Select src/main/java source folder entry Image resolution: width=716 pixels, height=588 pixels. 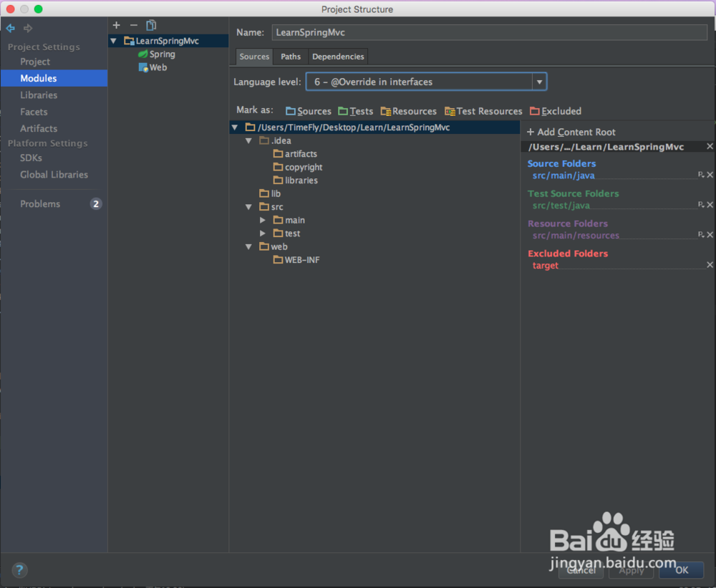(563, 175)
